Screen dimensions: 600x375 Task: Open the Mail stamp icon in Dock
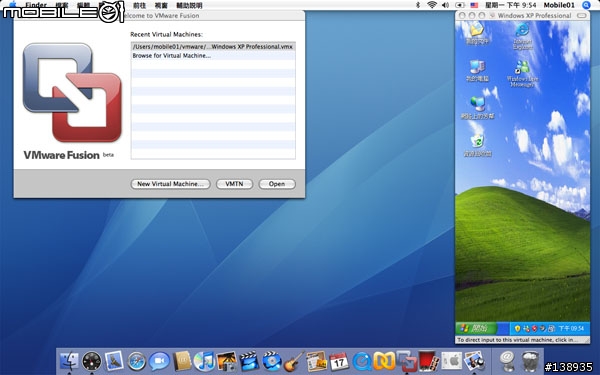[x=114, y=361]
